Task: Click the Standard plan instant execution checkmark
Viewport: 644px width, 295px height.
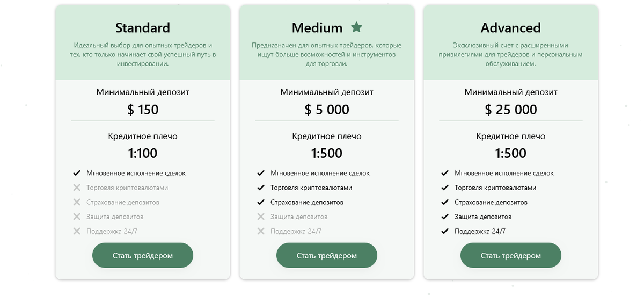Action: point(76,173)
